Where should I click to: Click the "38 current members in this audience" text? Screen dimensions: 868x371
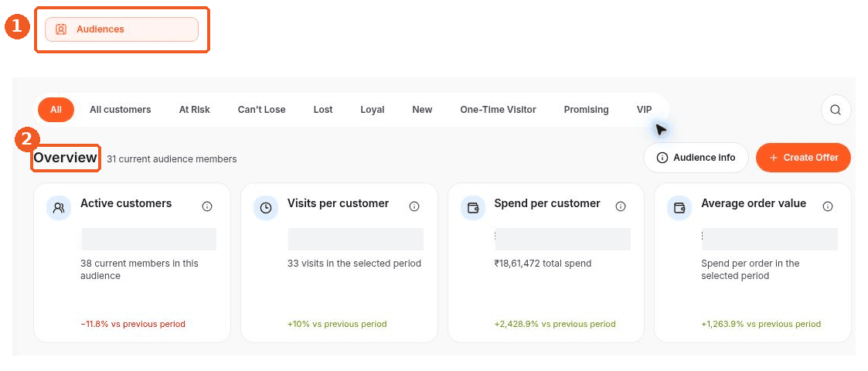pos(139,270)
